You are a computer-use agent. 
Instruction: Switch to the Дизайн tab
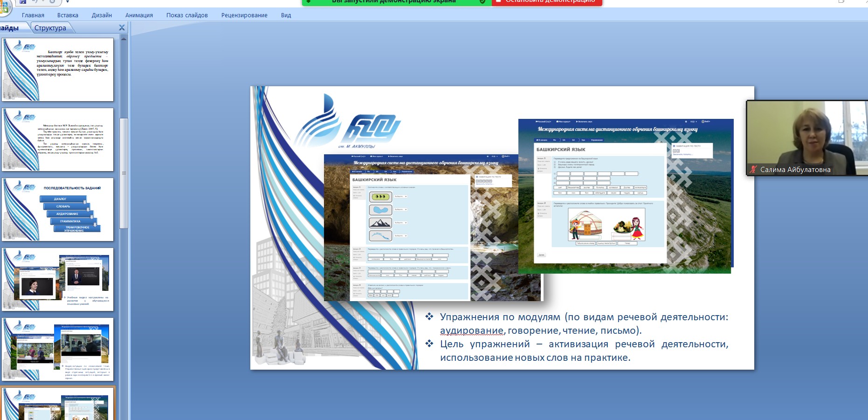102,15
